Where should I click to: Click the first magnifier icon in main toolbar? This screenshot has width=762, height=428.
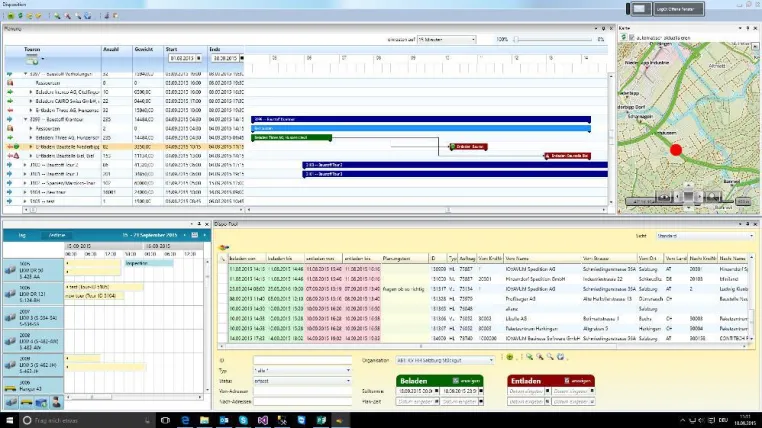[57, 16]
